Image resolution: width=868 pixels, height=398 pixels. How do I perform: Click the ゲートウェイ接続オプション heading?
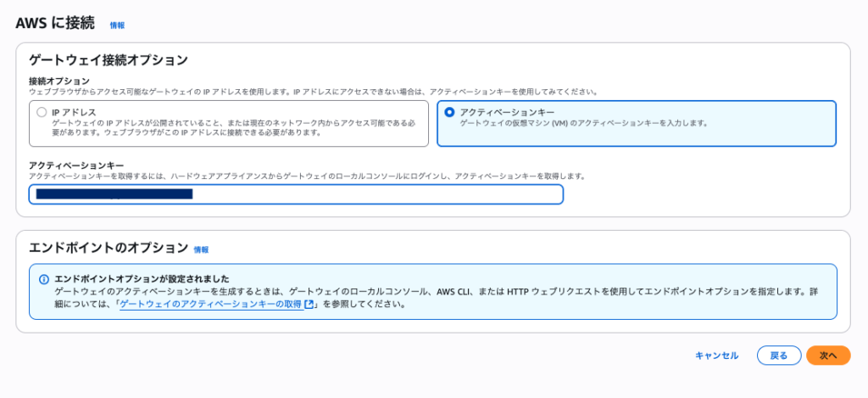pos(108,60)
